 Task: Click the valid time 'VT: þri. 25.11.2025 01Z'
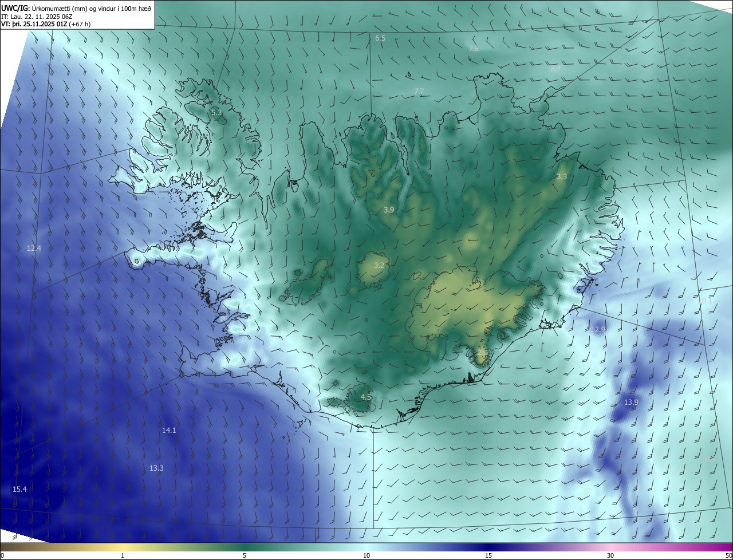click(34, 24)
